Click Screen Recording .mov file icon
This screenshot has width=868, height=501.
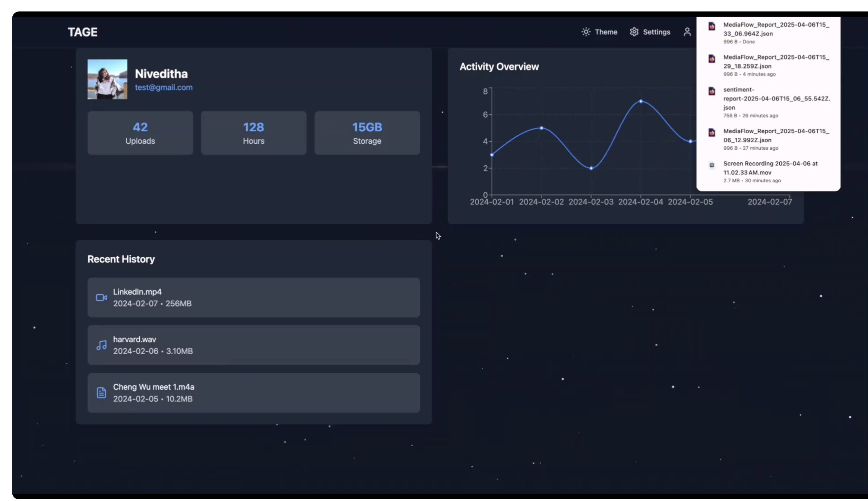tap(711, 165)
